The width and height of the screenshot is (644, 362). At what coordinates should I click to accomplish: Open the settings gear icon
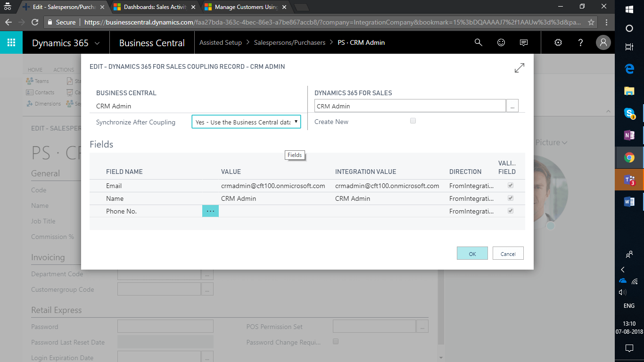pos(558,42)
